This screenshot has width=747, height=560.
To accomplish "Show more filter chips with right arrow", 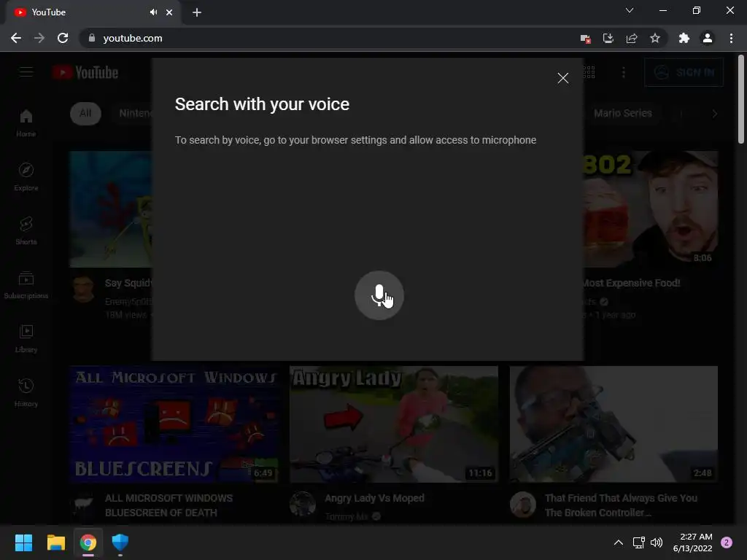I will click(714, 113).
